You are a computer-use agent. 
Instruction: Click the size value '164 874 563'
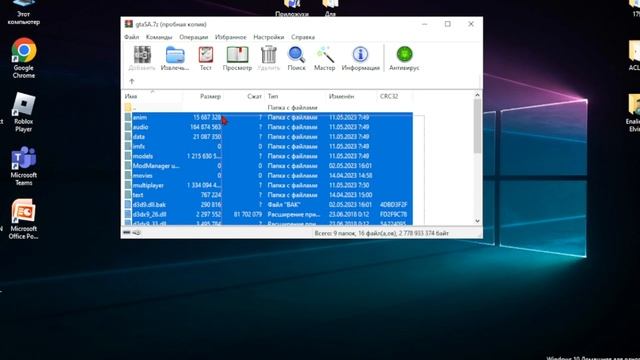pyautogui.click(x=206, y=127)
